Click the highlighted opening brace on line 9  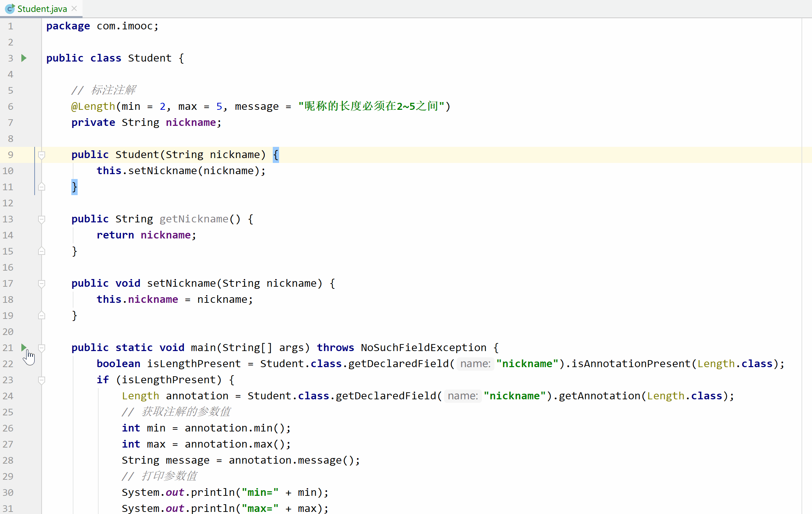tap(276, 155)
